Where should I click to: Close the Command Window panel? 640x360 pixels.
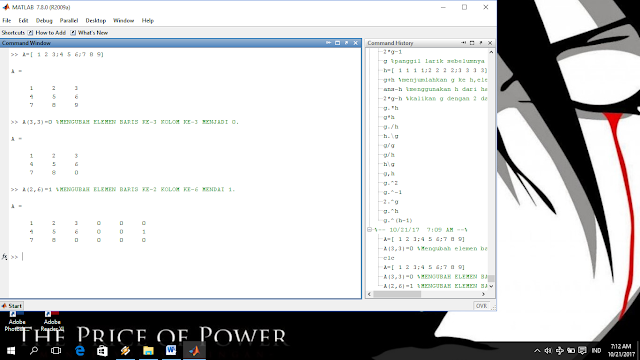coord(356,43)
